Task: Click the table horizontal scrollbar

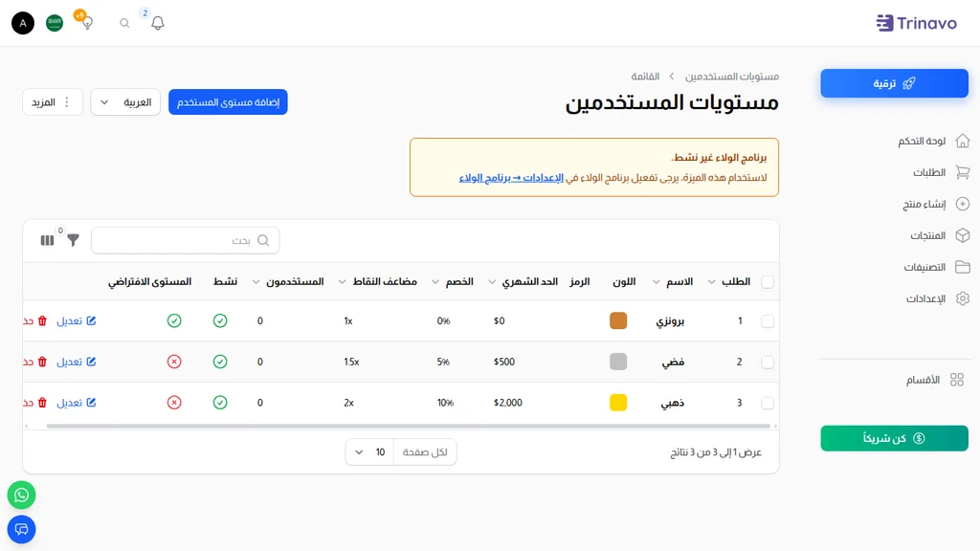Action: click(408, 426)
